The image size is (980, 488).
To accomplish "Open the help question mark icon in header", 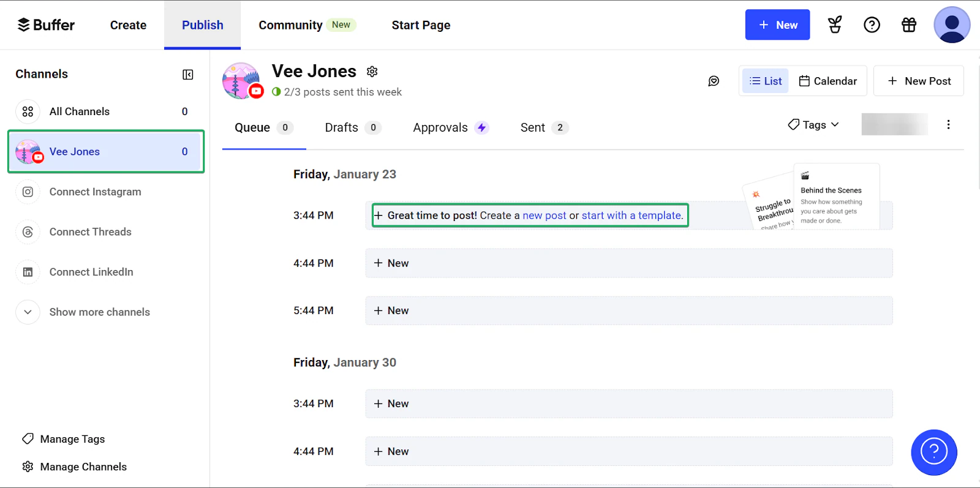I will click(x=872, y=25).
